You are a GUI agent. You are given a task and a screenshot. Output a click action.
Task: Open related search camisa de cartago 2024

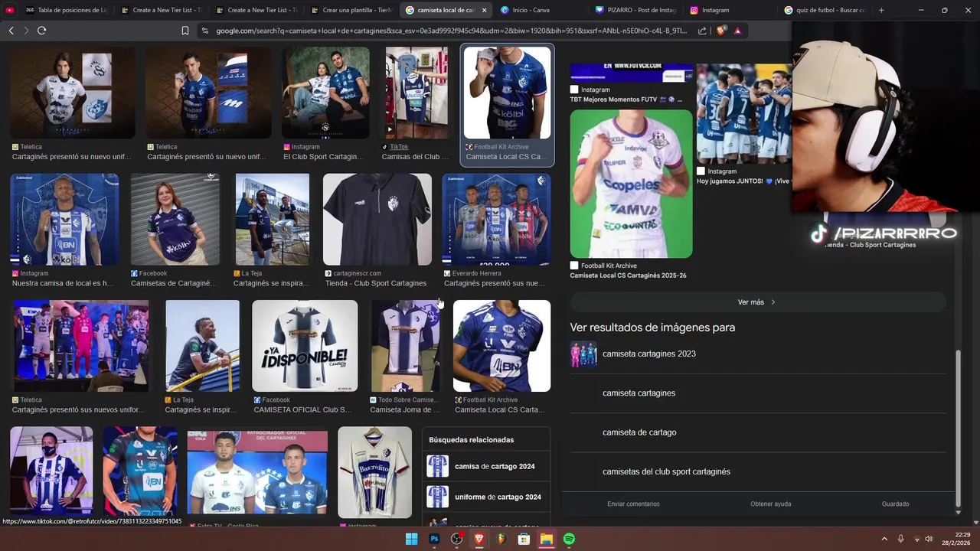click(x=486, y=466)
